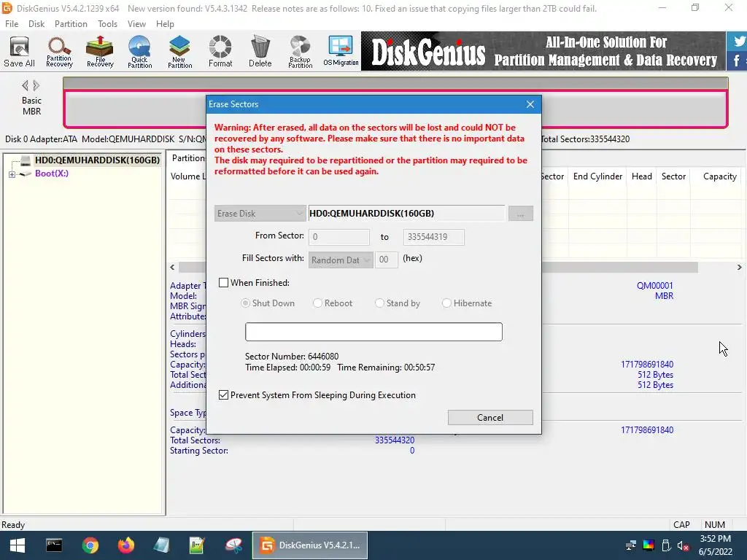Open Command Prompt from taskbar
Screen dimensions: 747x560
pos(54,545)
